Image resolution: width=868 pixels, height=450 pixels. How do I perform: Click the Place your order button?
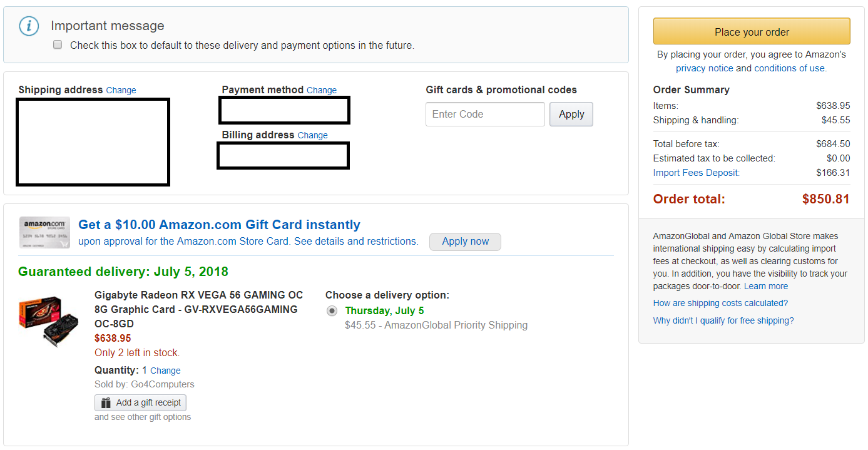point(752,32)
